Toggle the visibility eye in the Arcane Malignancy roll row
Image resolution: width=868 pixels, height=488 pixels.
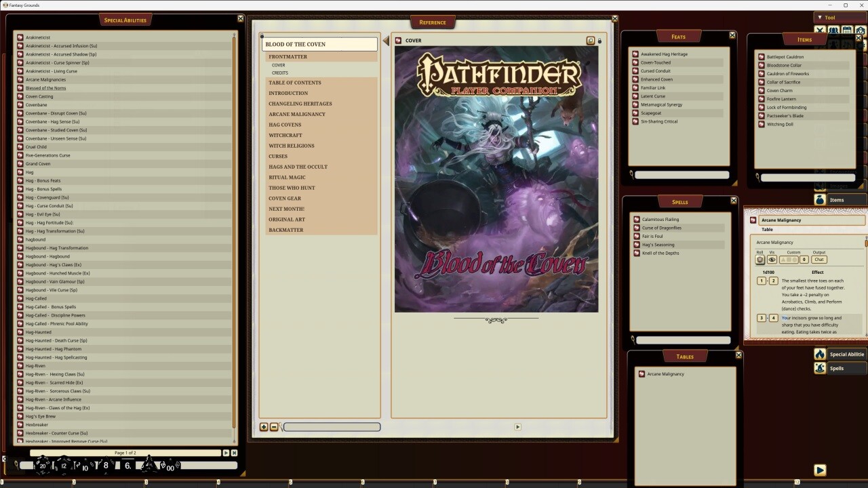click(772, 260)
